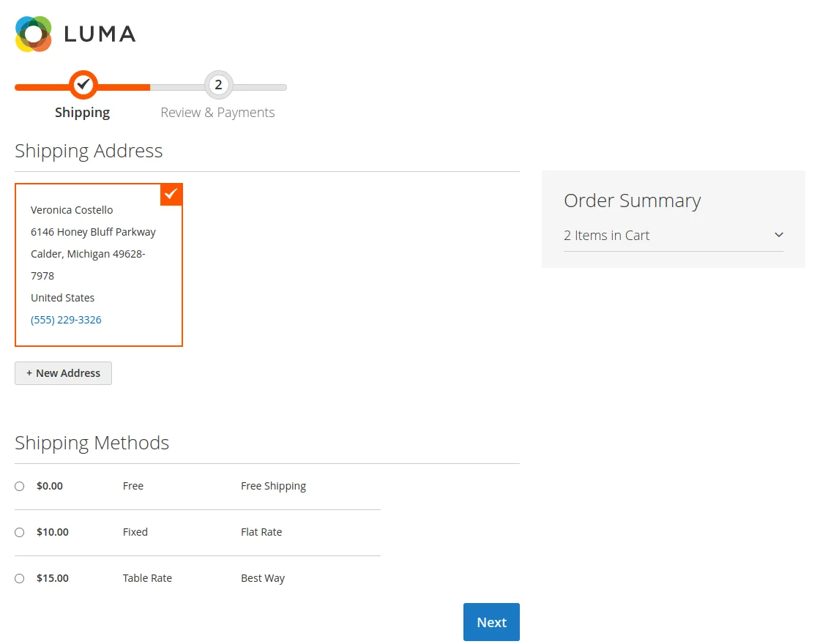Open the 2 Items in Cart section
The image size is (820, 644).
click(x=607, y=235)
